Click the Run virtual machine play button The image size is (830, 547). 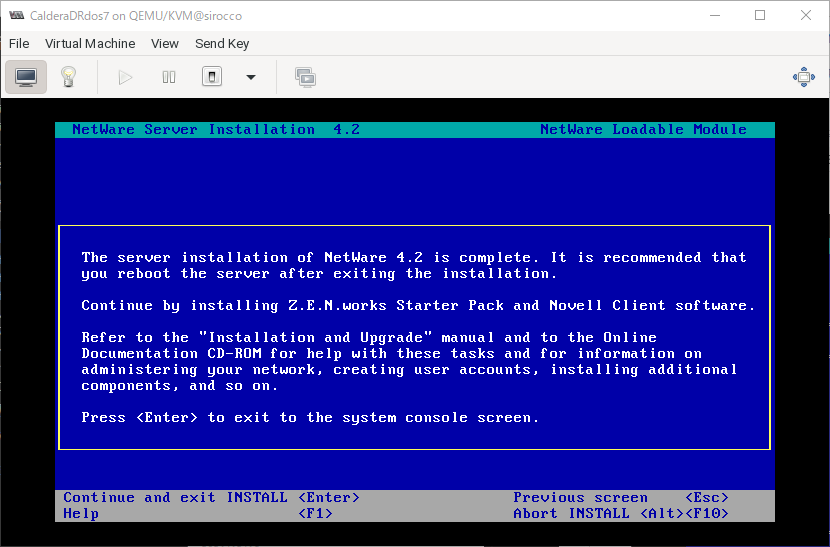click(125, 77)
